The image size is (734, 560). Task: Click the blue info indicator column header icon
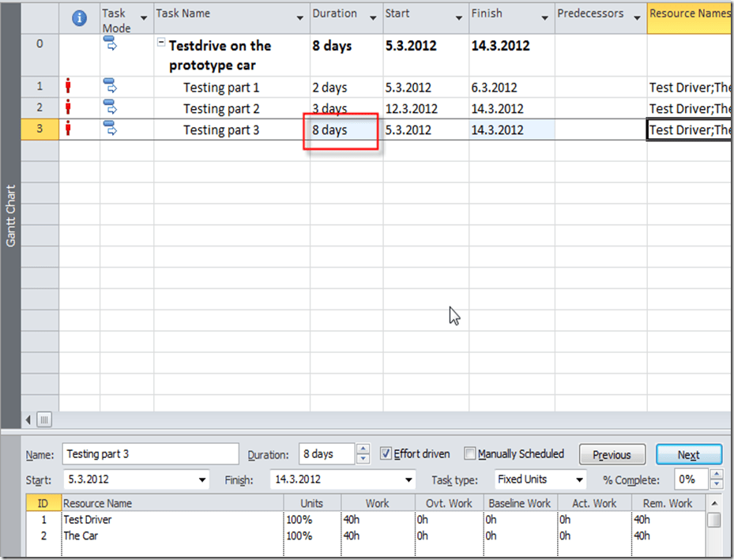tap(79, 18)
